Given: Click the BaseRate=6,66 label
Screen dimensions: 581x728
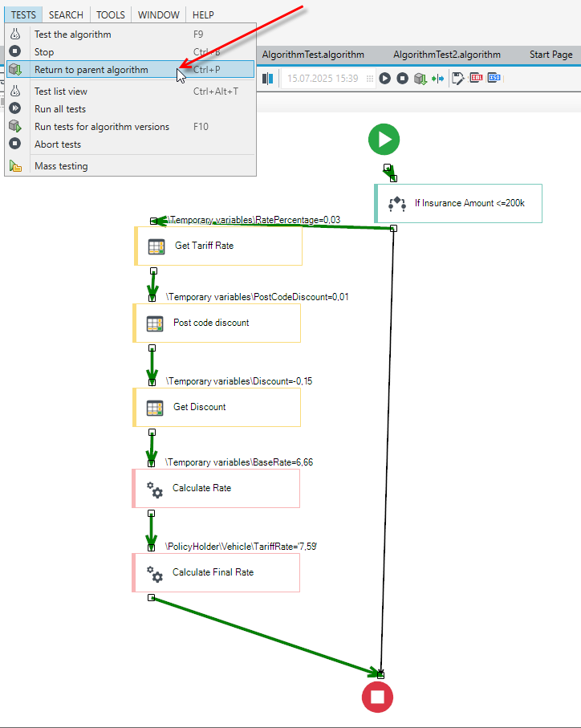Looking at the screenshot, I should [x=239, y=462].
